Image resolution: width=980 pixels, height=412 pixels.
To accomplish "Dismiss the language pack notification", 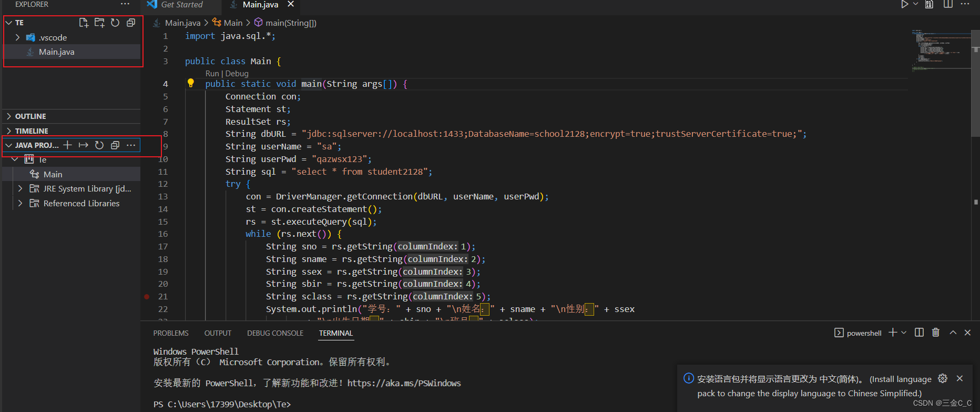I will [959, 378].
